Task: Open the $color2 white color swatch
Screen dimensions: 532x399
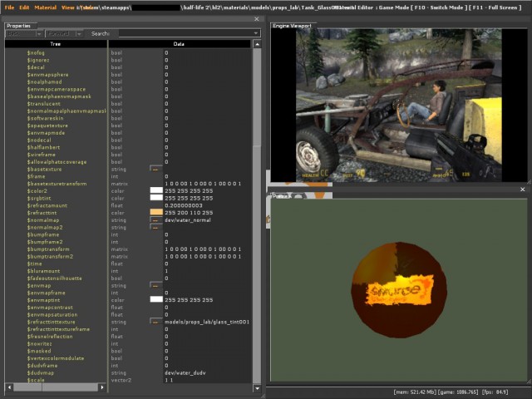Action: (x=156, y=190)
